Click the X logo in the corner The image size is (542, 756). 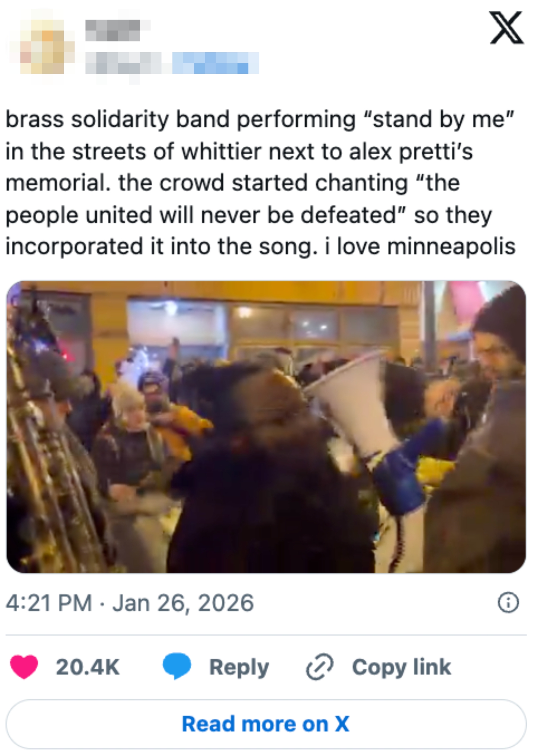506,27
